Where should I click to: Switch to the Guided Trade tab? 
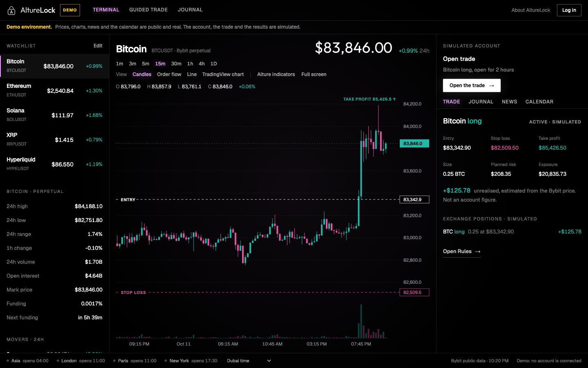click(148, 10)
